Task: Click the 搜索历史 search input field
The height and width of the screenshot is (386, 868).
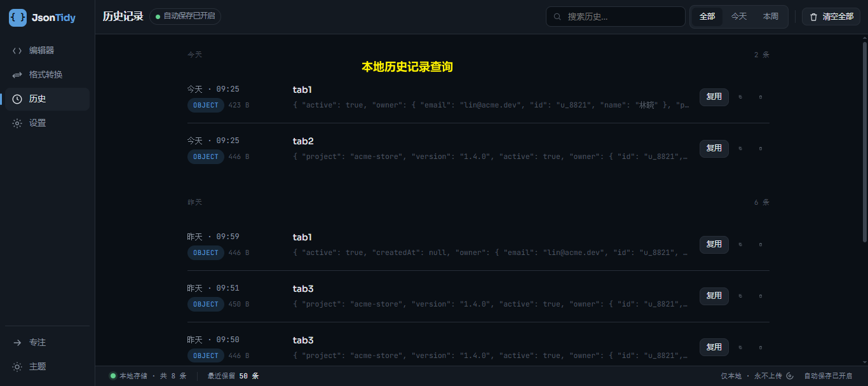Action: pos(616,17)
